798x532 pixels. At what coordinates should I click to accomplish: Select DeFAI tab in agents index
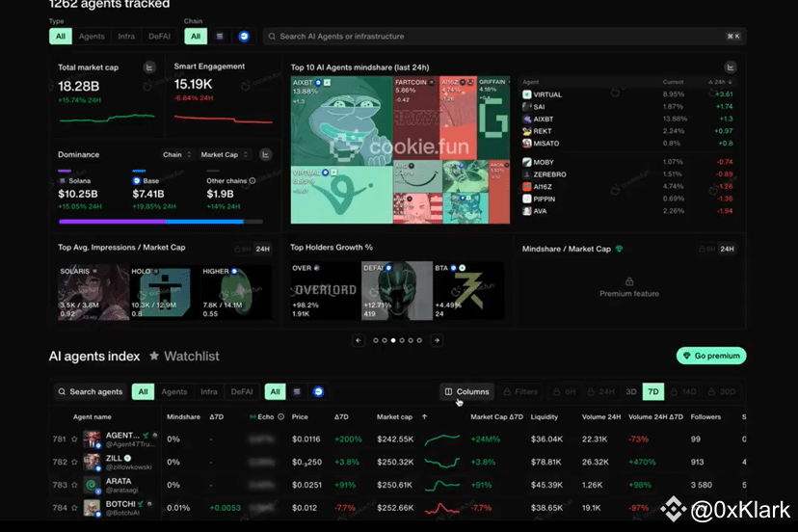click(x=242, y=391)
